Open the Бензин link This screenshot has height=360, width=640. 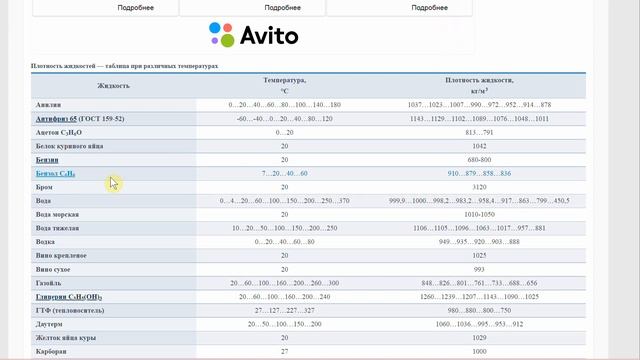(x=47, y=160)
